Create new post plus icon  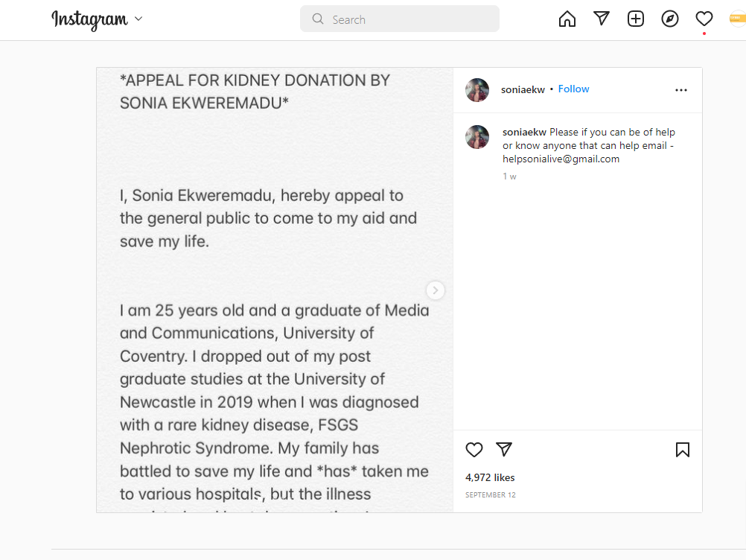click(x=636, y=19)
